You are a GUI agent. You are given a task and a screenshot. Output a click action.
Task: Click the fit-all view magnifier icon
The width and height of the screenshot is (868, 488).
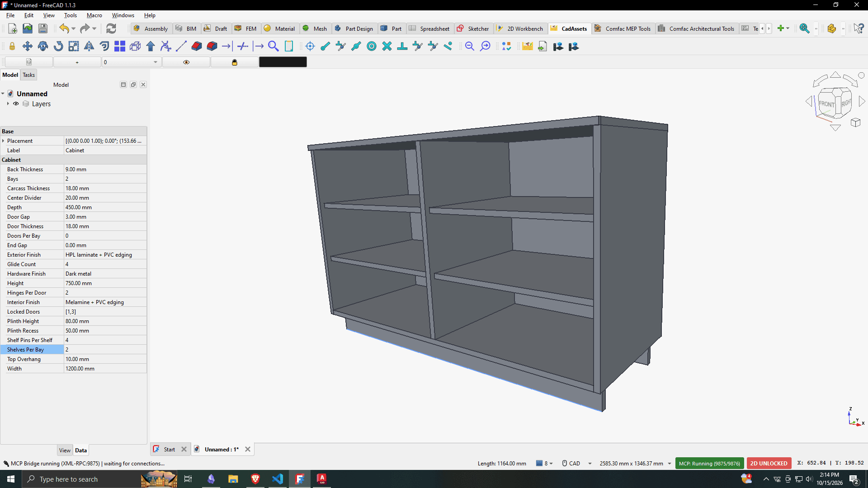804,28
